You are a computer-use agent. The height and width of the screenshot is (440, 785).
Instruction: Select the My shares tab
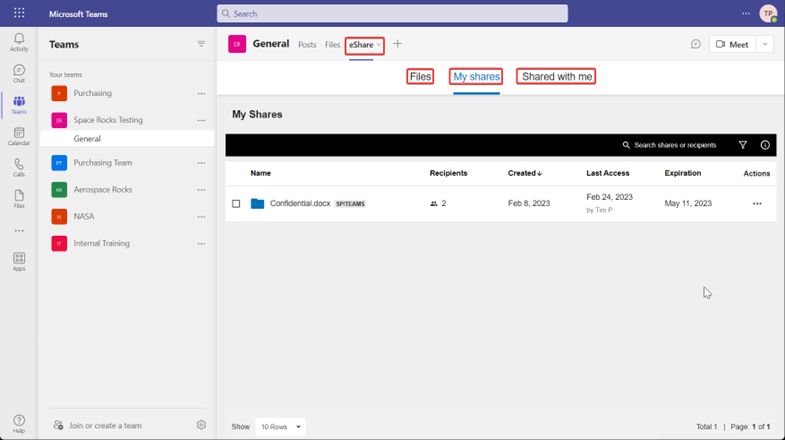coord(476,77)
